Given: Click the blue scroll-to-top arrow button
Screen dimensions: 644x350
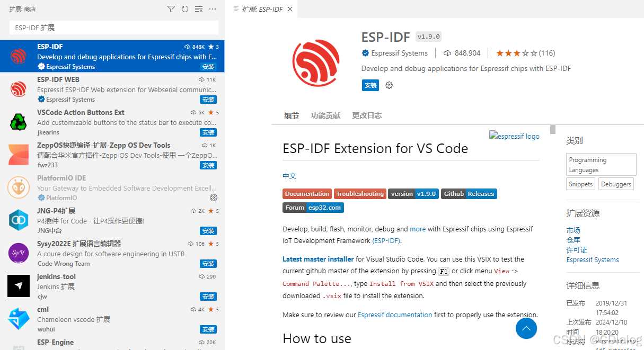Looking at the screenshot, I should (x=526, y=329).
